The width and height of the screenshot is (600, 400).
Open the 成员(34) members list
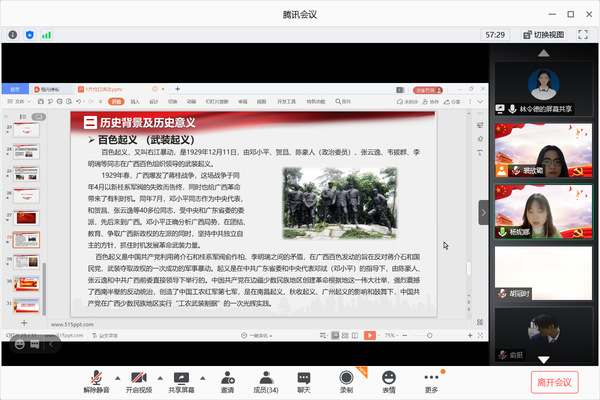click(266, 382)
